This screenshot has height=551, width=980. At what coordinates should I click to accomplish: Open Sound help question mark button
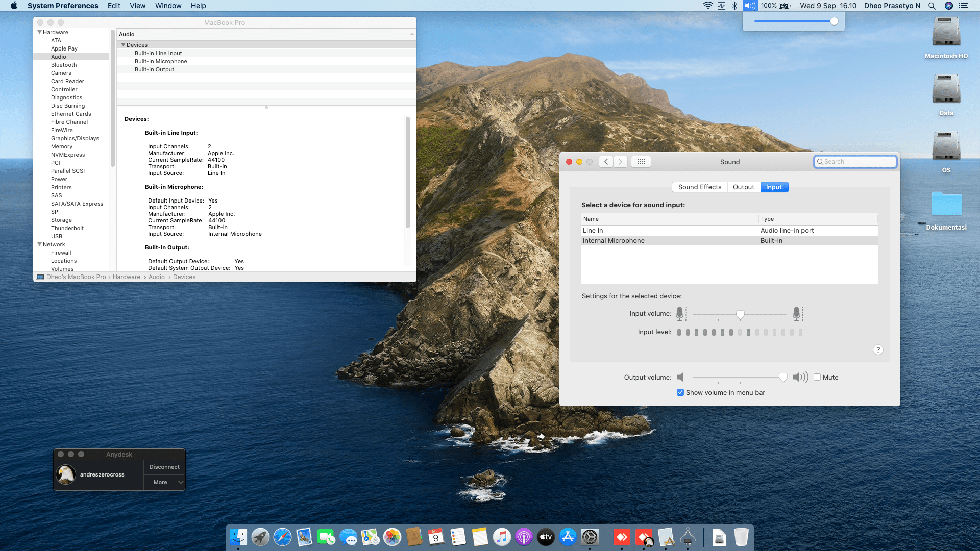[x=878, y=349]
